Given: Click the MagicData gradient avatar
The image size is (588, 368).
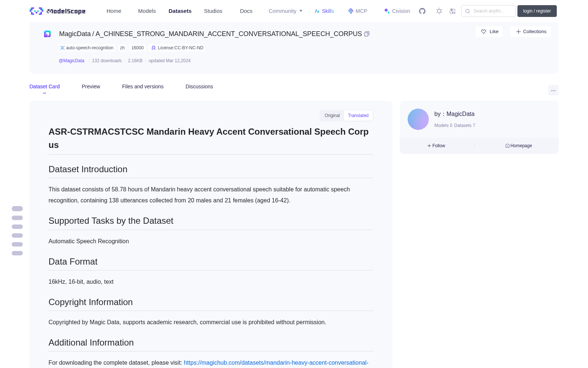Looking at the screenshot, I should point(418,119).
